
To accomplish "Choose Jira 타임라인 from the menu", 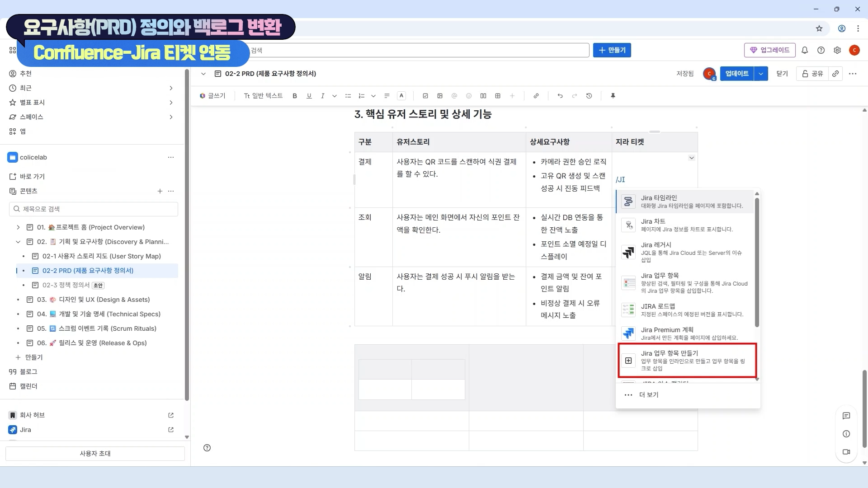I will pos(685,202).
